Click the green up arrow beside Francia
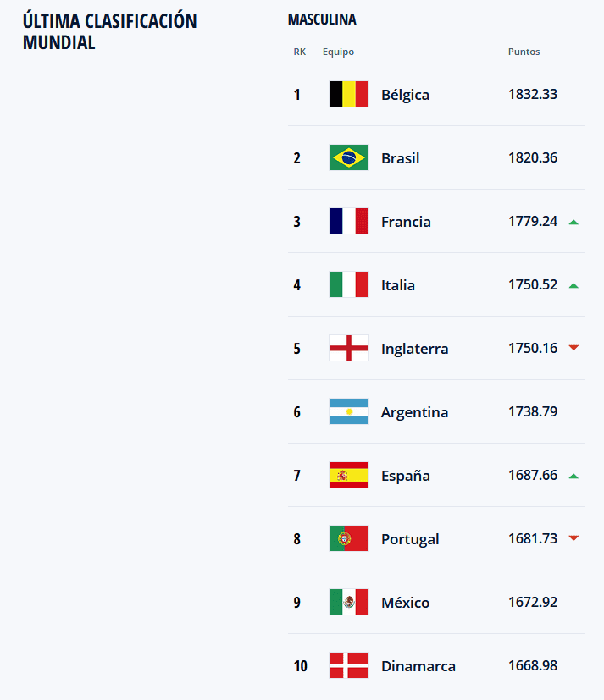Viewport: 604px width, 700px height. (x=574, y=222)
